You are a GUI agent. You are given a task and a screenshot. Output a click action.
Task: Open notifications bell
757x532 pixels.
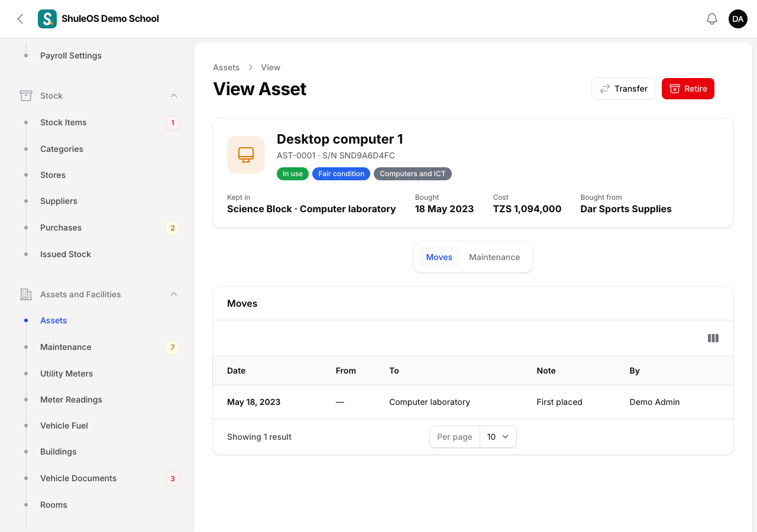[712, 19]
